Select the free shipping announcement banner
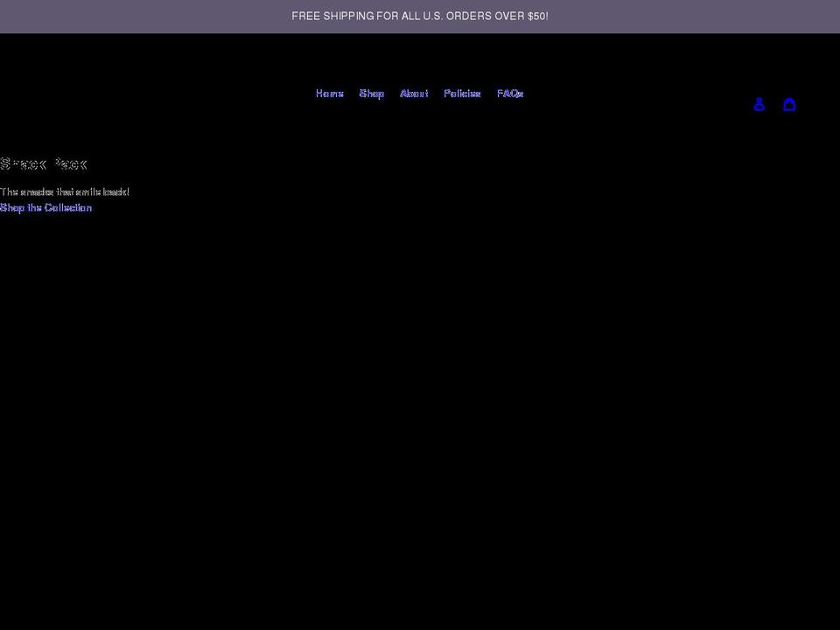This screenshot has width=840, height=630. (x=420, y=16)
